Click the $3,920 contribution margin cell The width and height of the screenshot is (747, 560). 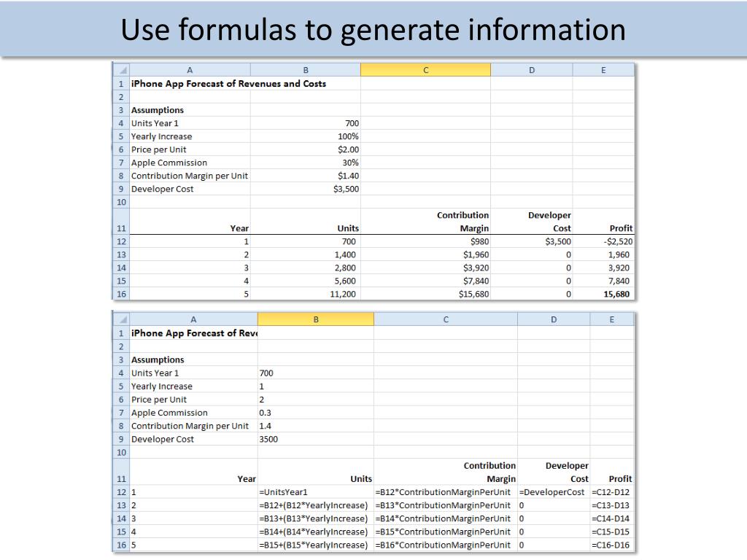point(476,268)
